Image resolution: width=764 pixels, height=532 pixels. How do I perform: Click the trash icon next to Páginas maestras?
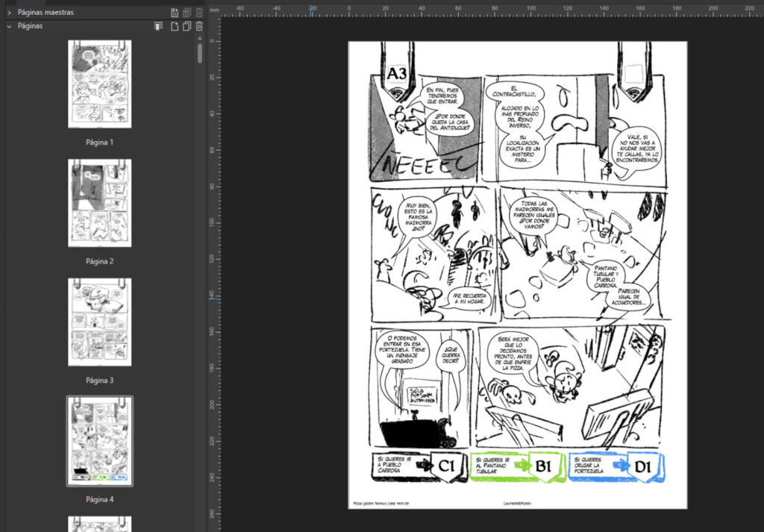pyautogui.click(x=198, y=12)
